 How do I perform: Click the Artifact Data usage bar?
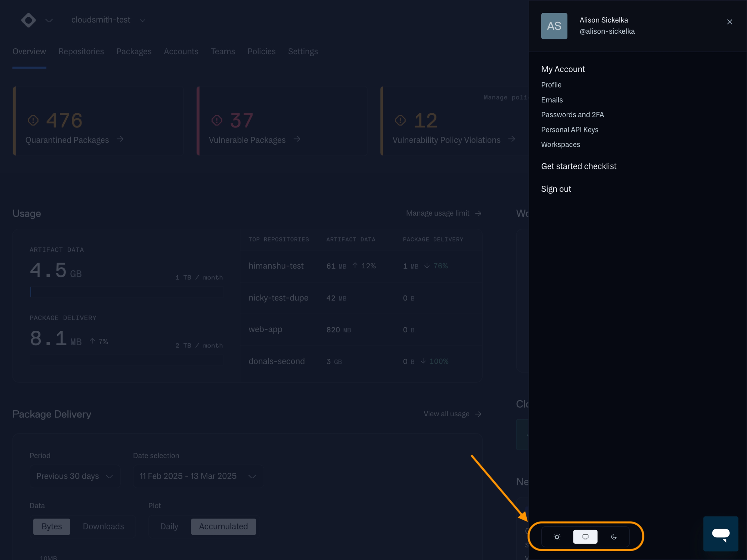pos(126,291)
